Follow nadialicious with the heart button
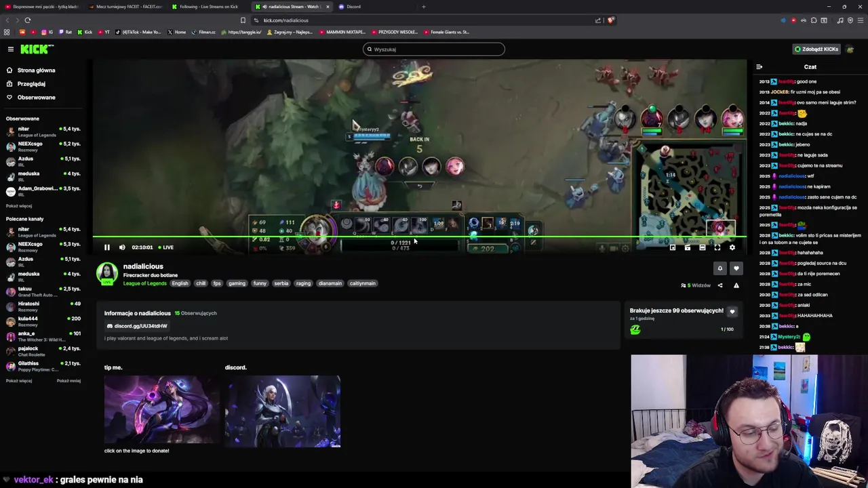 point(736,268)
